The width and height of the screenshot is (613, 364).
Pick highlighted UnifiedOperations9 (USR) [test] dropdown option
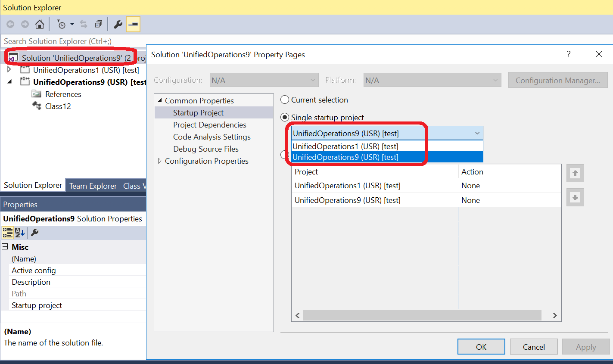point(387,157)
